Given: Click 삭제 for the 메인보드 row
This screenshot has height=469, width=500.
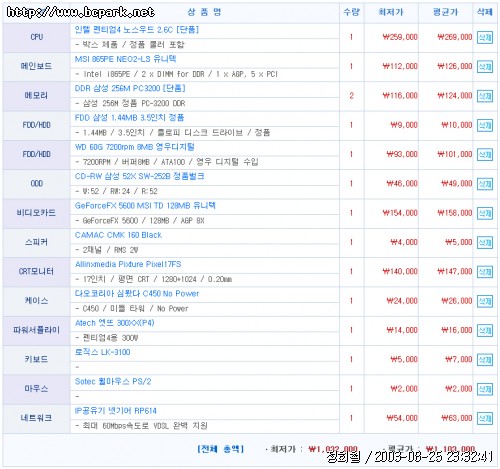Looking at the screenshot, I should coord(485,67).
